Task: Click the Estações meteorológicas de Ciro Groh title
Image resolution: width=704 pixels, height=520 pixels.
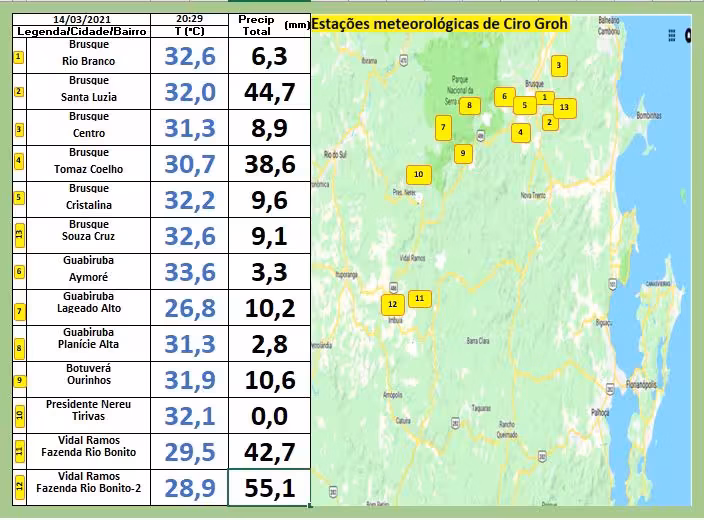Action: pos(440,25)
